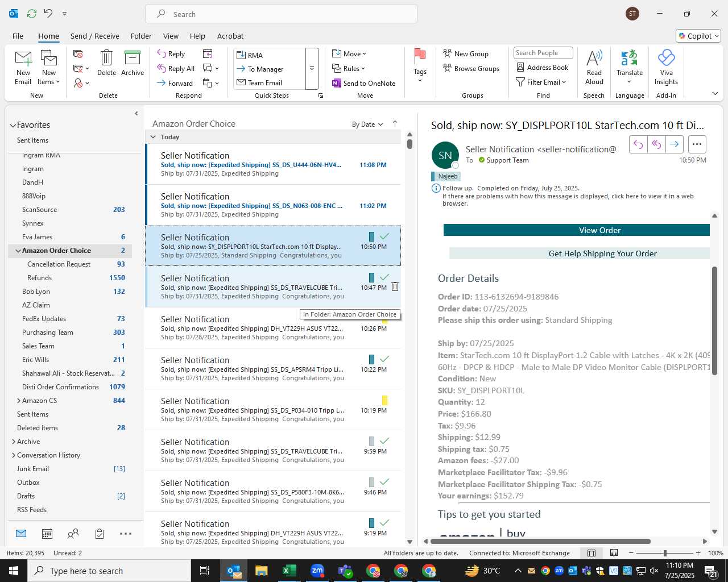Toggle completion checkmark on 9:59 PM message
728x582 pixels.
click(x=384, y=440)
